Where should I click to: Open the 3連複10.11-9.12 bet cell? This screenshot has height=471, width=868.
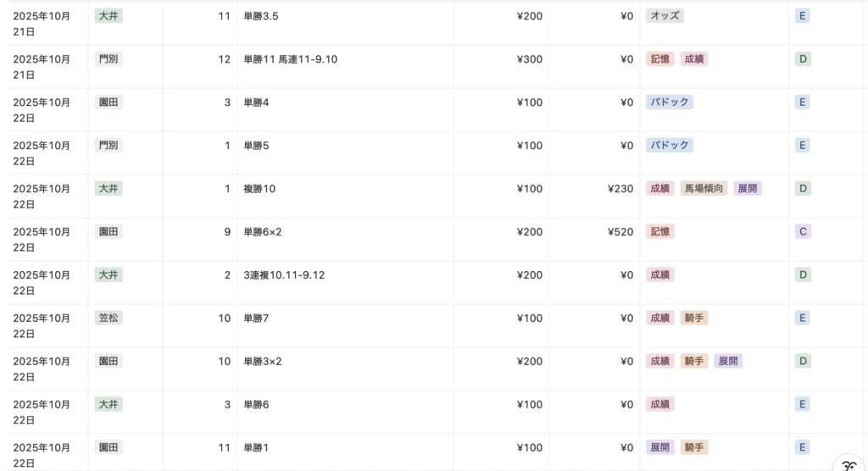tap(284, 275)
